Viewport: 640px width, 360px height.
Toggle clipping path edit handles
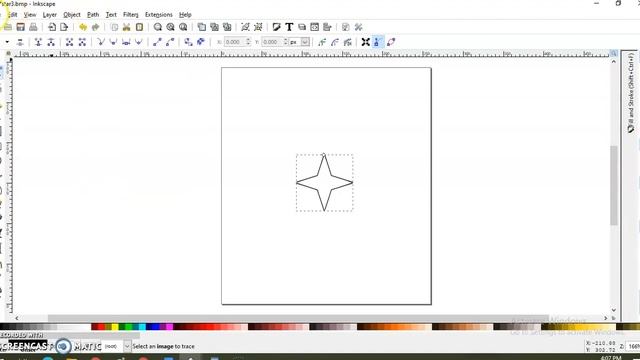(322, 42)
